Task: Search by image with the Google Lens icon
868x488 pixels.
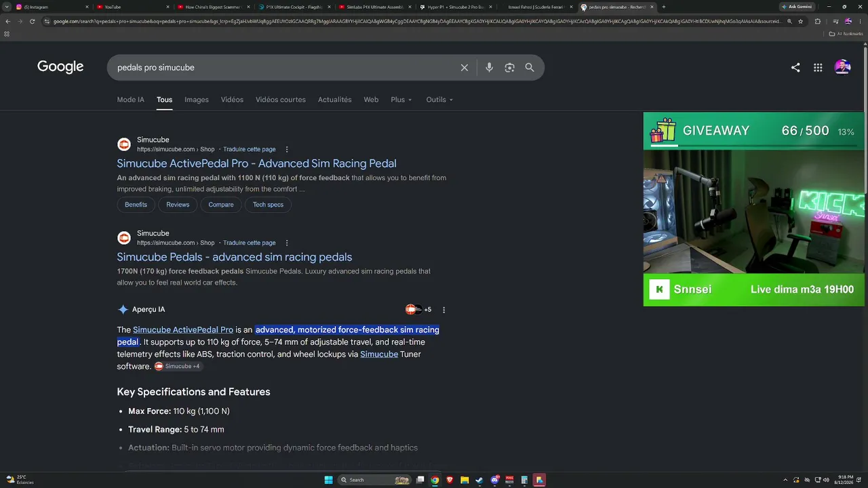Action: click(x=509, y=68)
